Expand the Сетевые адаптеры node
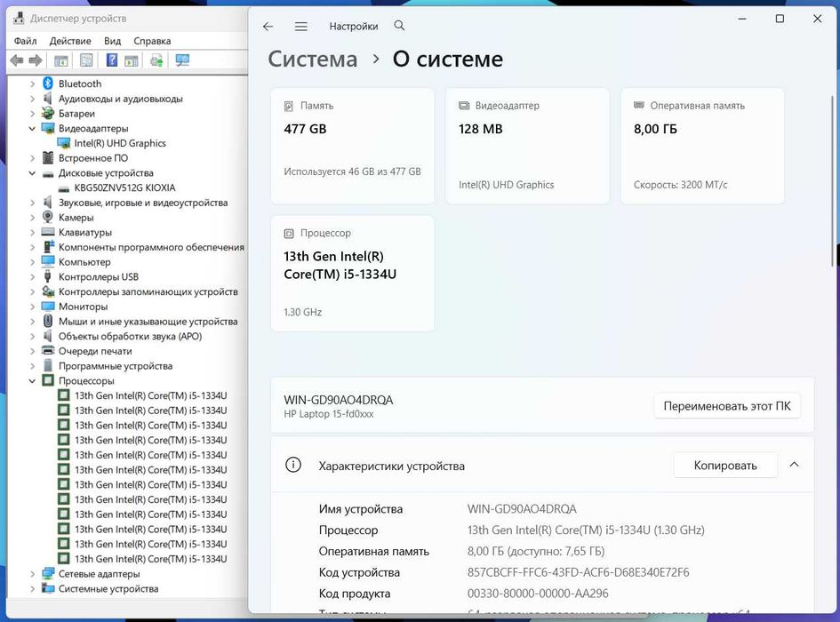 (32, 574)
